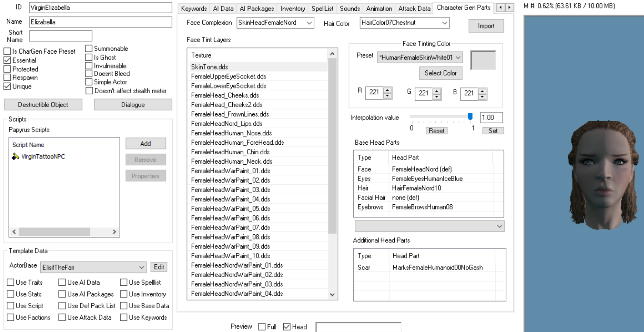Click the script list scroll left arrow
Viewport: 644px width, 332px height.
click(x=14, y=232)
